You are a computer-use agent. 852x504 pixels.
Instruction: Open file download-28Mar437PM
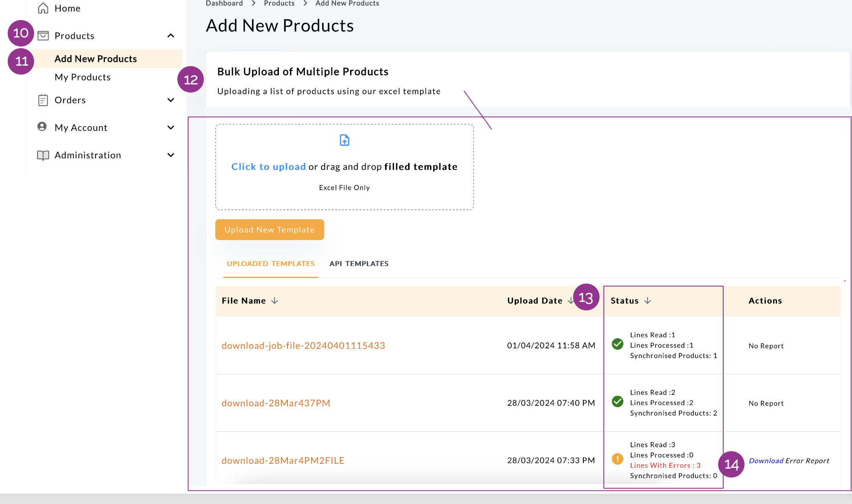[275, 403]
